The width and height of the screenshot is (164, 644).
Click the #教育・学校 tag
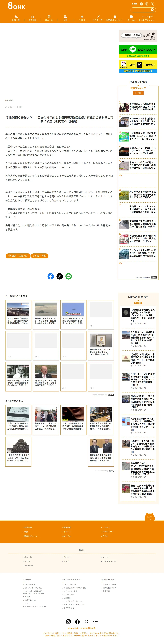pos(40,256)
